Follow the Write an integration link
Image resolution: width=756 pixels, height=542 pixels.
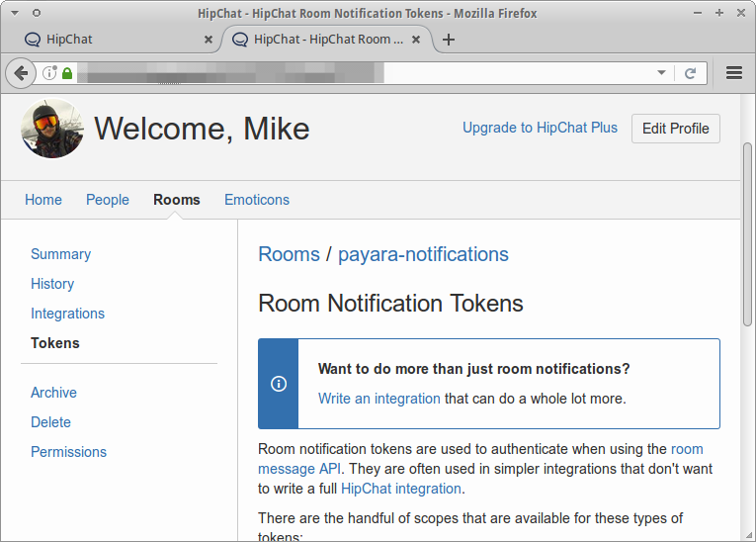click(x=378, y=399)
